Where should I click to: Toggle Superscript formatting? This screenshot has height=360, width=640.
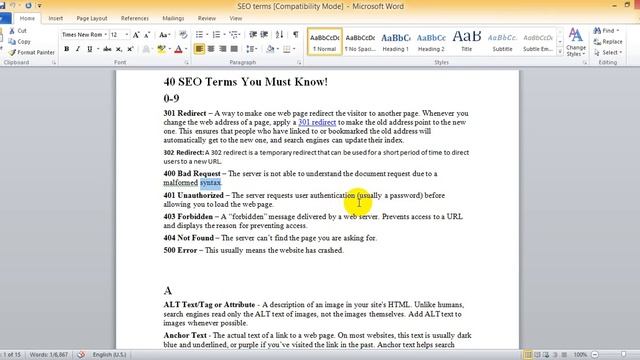[x=130, y=49]
